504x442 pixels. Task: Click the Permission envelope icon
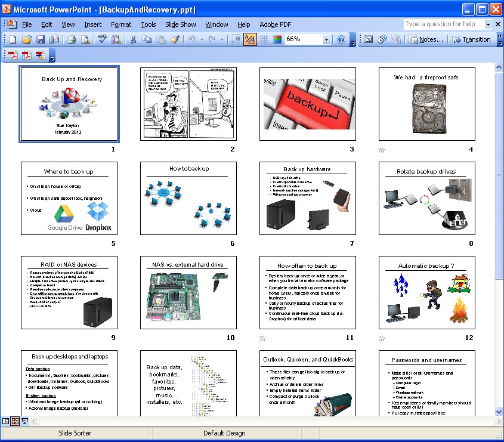click(54, 39)
